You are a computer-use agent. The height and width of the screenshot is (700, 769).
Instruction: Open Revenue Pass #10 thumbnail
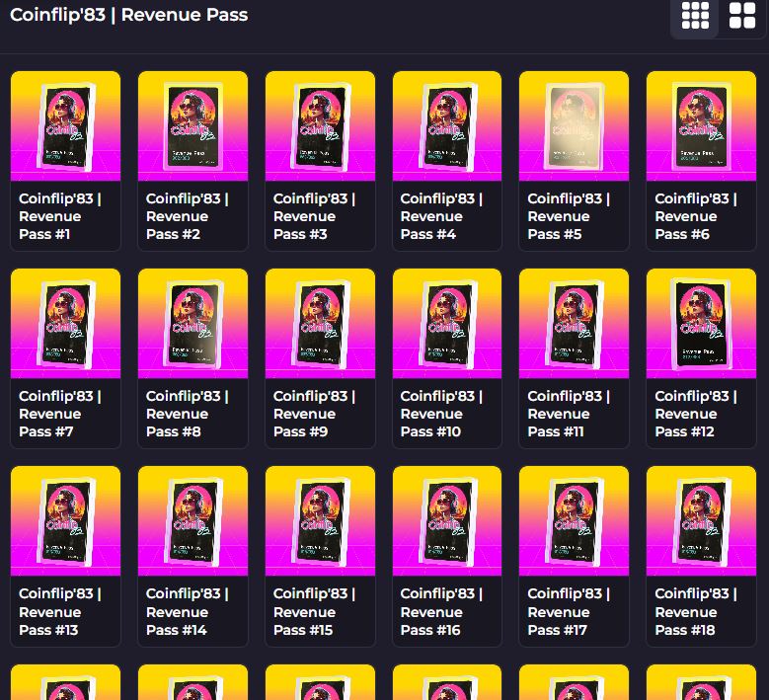coord(447,323)
